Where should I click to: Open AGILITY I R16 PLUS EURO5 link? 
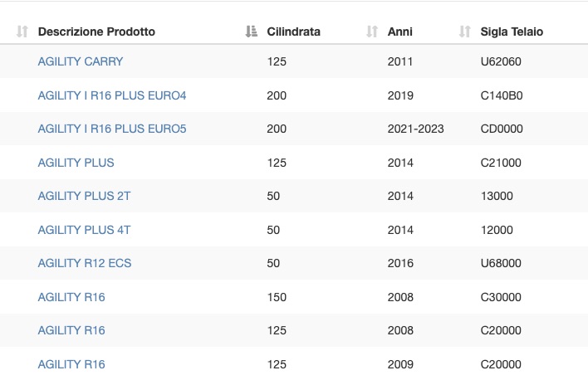pos(112,129)
